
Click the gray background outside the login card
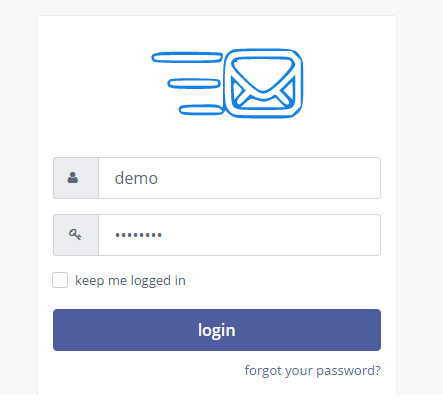(18, 200)
